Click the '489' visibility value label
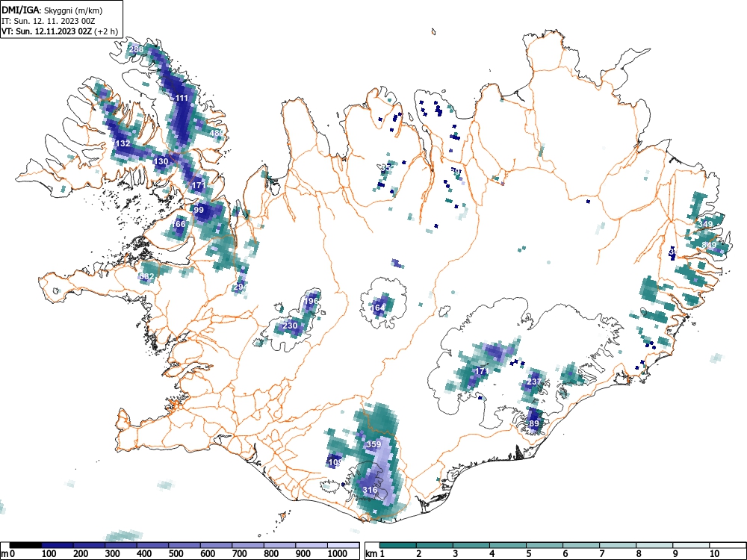The height and width of the screenshot is (560, 747). pos(217,133)
